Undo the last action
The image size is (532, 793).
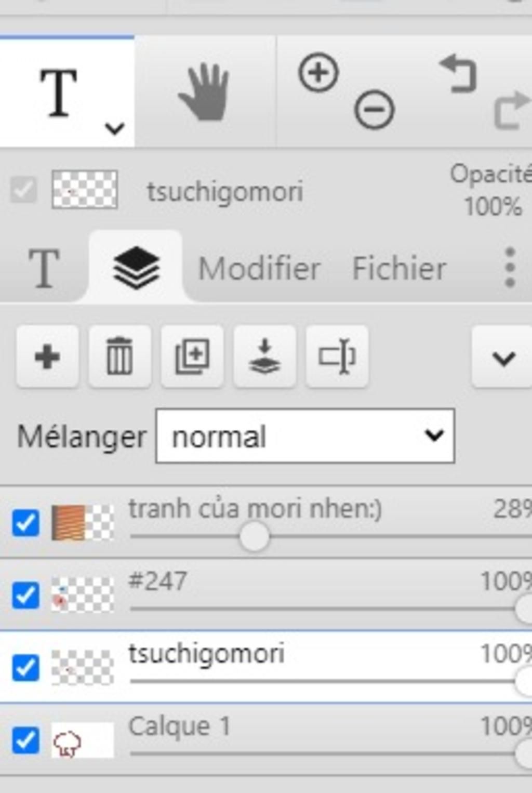pyautogui.click(x=459, y=74)
